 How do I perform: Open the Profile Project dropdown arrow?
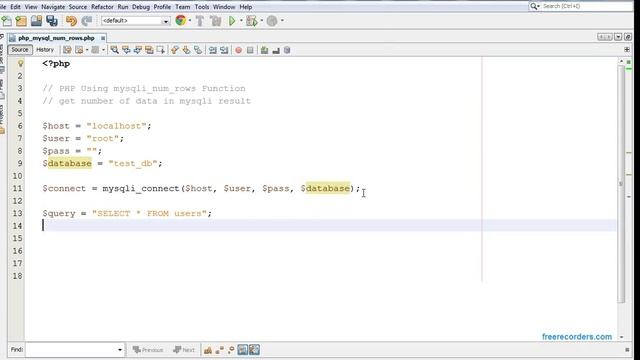click(x=282, y=21)
